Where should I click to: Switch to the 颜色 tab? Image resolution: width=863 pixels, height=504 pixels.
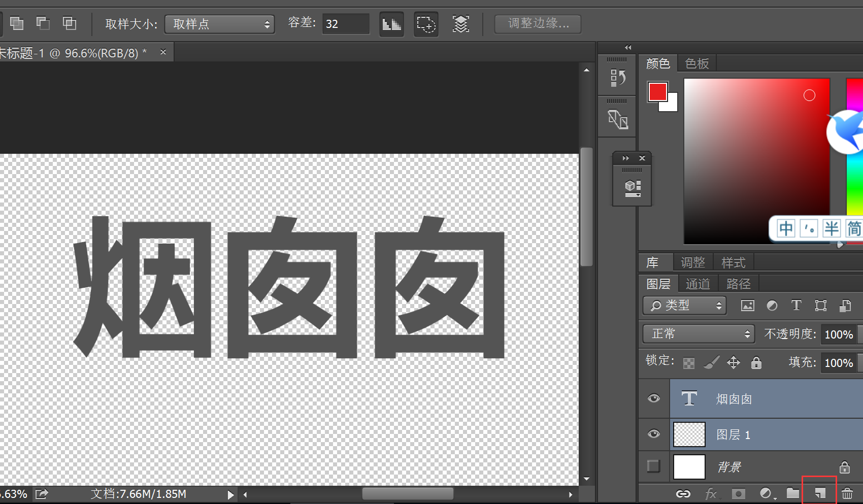click(657, 63)
